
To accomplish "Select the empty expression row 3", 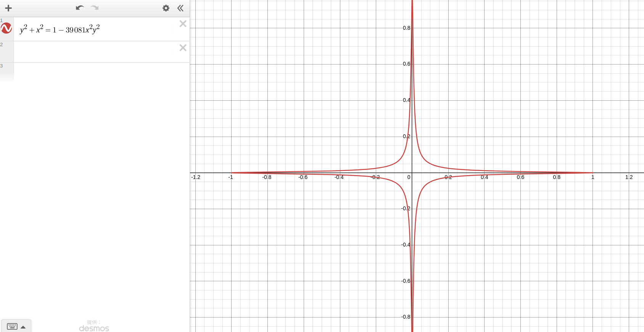I will pyautogui.click(x=95, y=73).
